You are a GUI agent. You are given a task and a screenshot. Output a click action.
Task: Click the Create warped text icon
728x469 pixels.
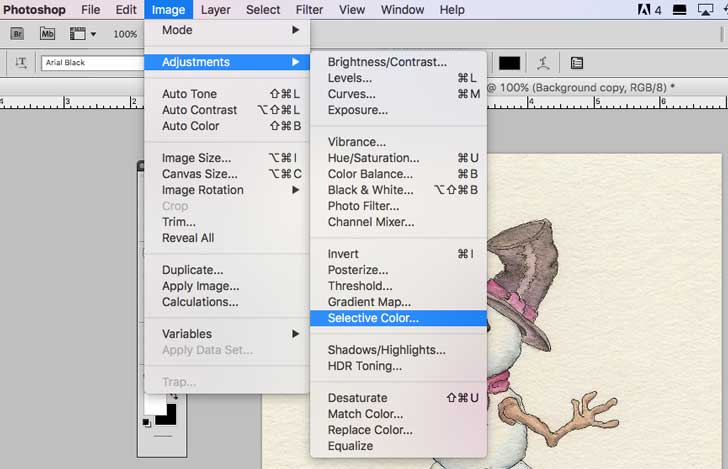pos(543,63)
